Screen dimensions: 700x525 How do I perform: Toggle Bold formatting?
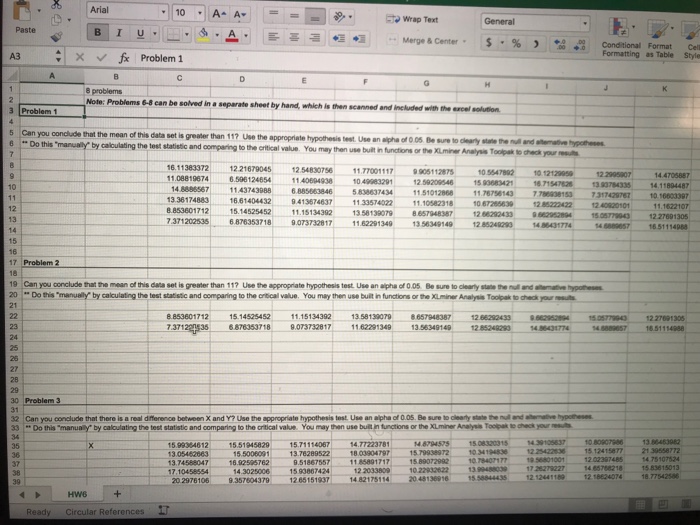pos(97,33)
